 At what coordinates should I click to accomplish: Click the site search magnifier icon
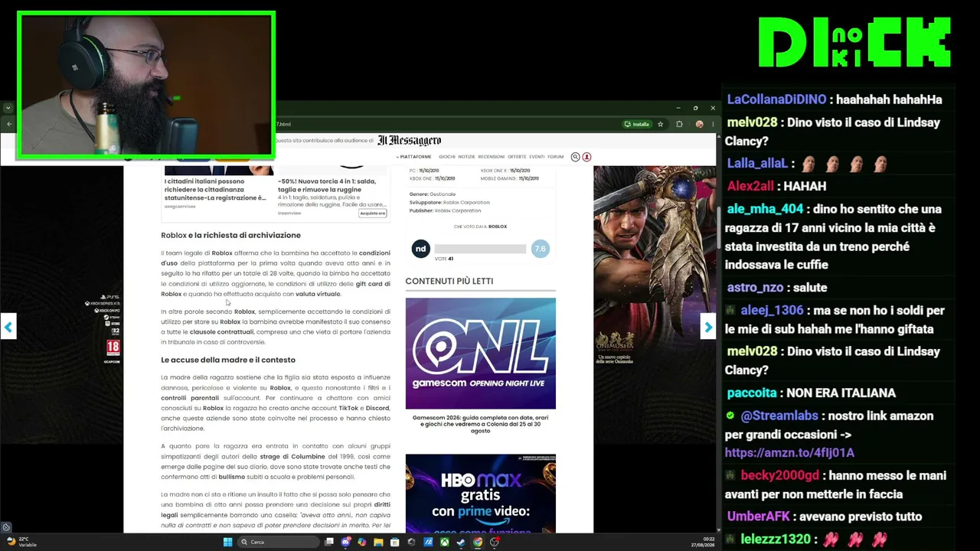(x=575, y=157)
